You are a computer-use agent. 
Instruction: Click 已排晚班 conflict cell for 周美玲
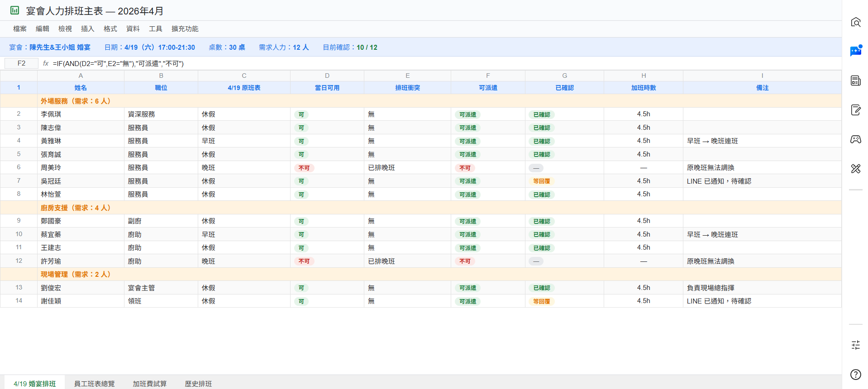(407, 167)
